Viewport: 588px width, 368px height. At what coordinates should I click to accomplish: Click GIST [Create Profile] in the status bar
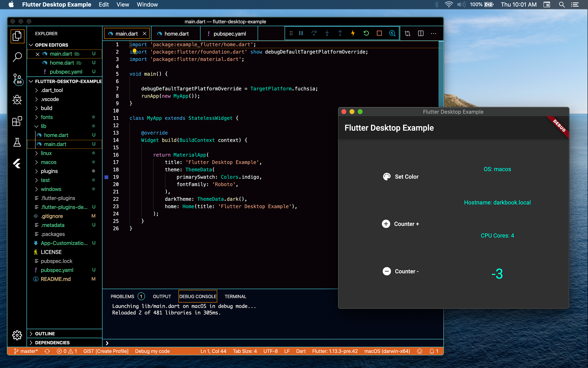(106, 351)
